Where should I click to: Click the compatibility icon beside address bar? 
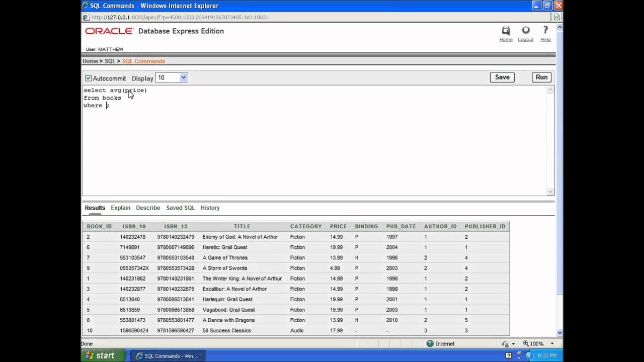click(x=557, y=17)
